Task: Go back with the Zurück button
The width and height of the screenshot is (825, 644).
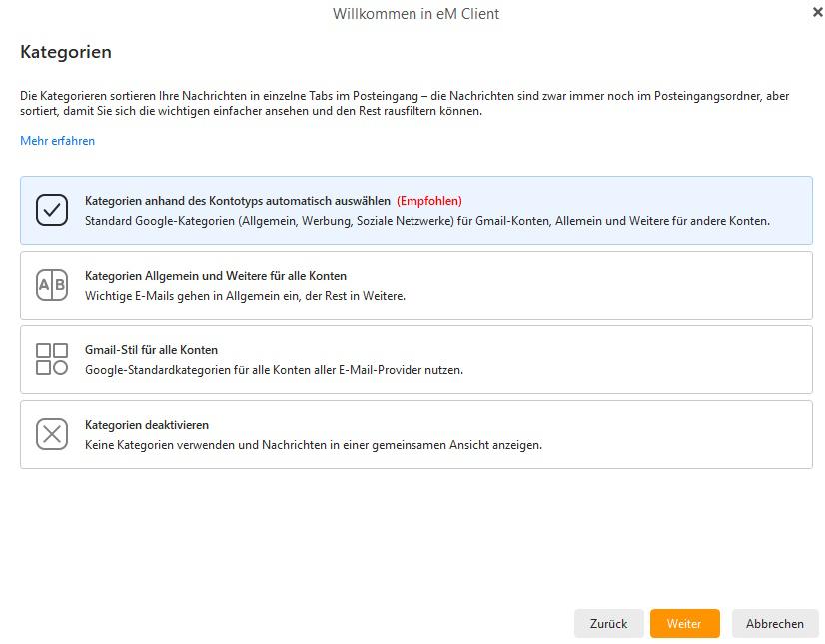Action: coord(608,623)
